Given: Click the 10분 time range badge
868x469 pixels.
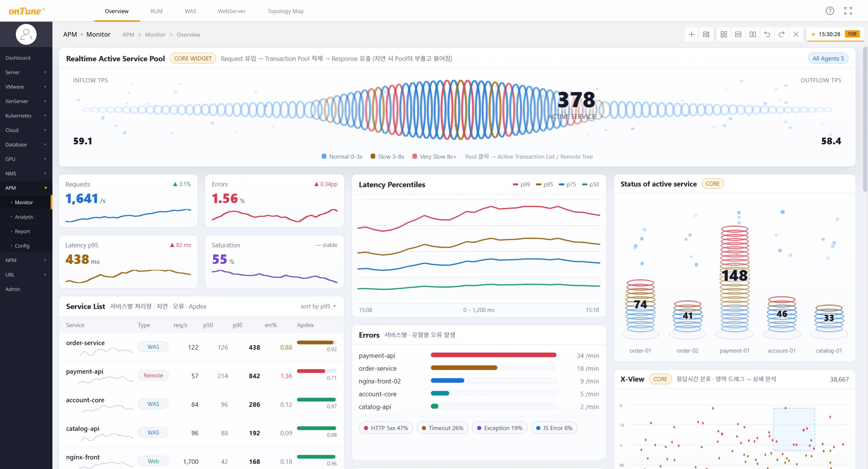Looking at the screenshot, I should pyautogui.click(x=852, y=34).
